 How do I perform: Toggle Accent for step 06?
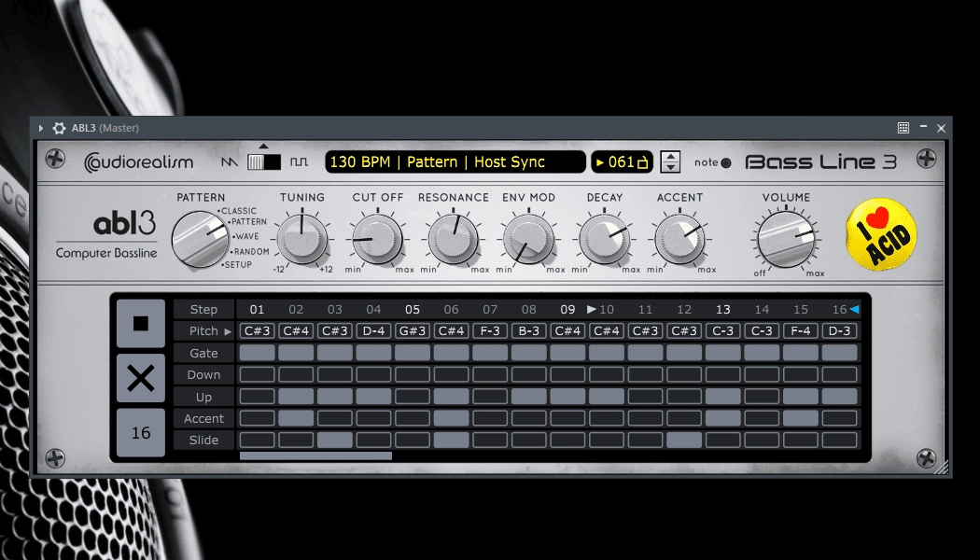[451, 418]
